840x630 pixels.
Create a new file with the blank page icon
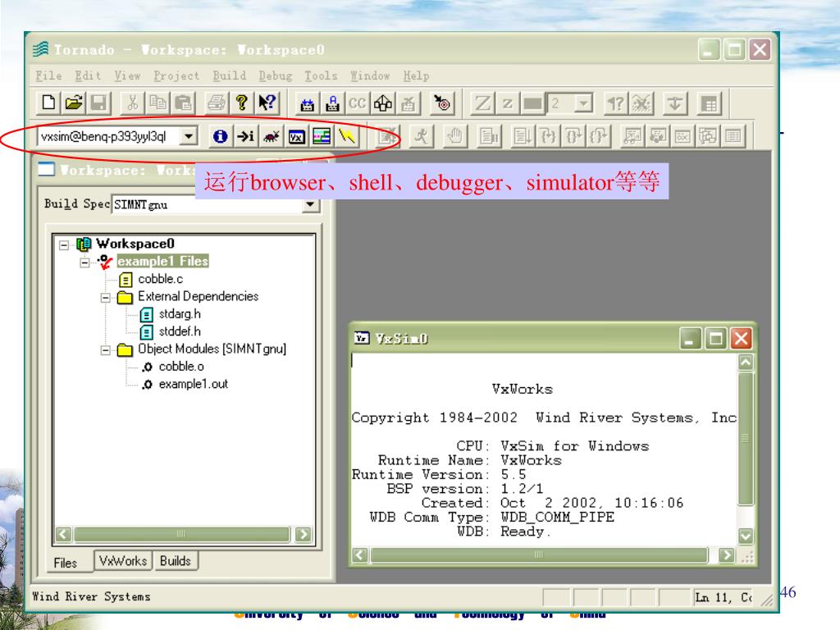tap(48, 103)
